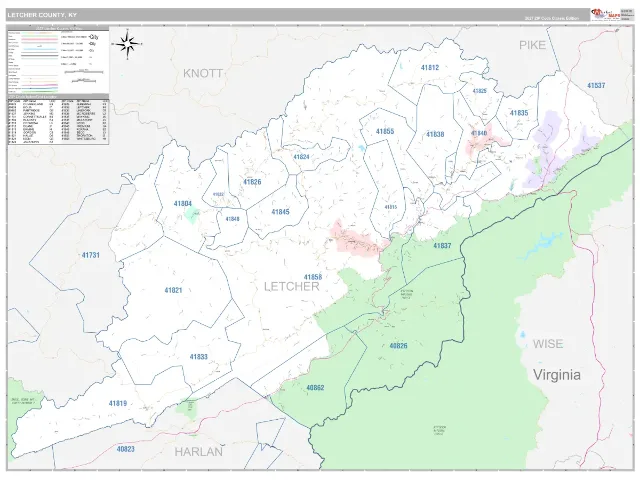Select the Virginia state label
Image resolution: width=640 pixels, height=480 pixels.
(557, 375)
